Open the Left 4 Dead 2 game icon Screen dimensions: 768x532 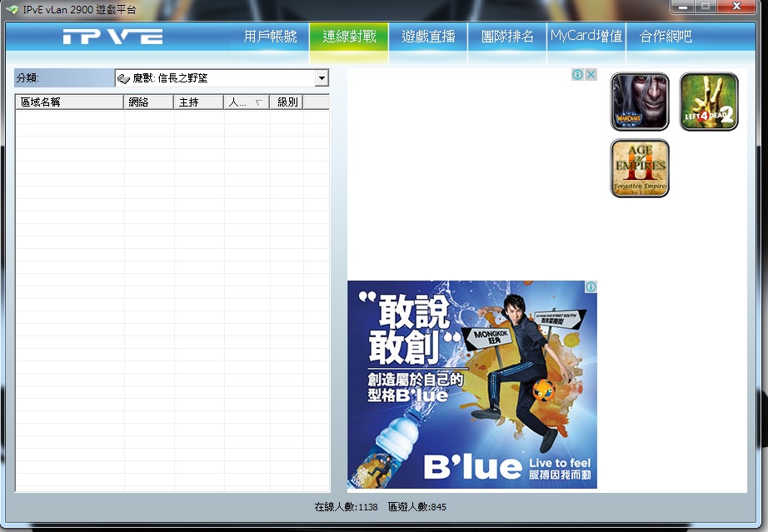point(709,102)
